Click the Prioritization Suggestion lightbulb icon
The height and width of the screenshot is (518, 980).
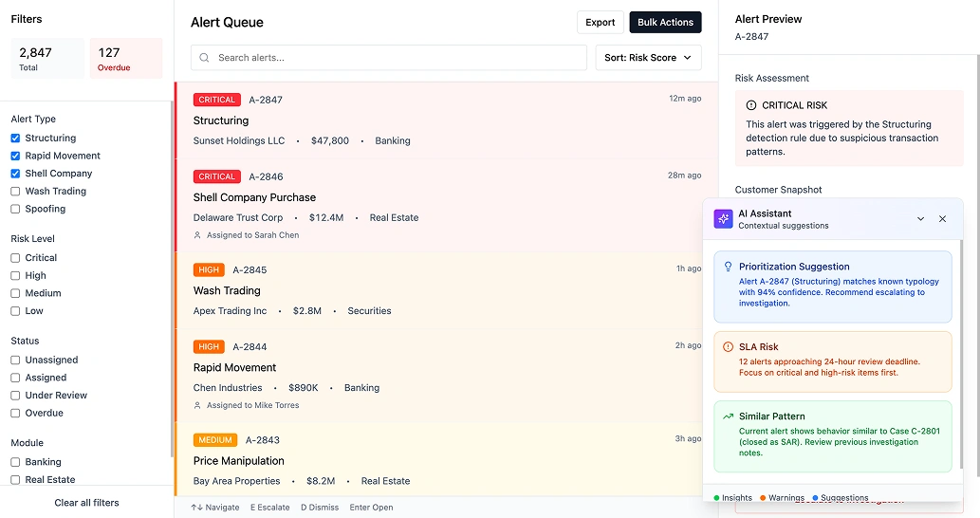[x=729, y=267]
